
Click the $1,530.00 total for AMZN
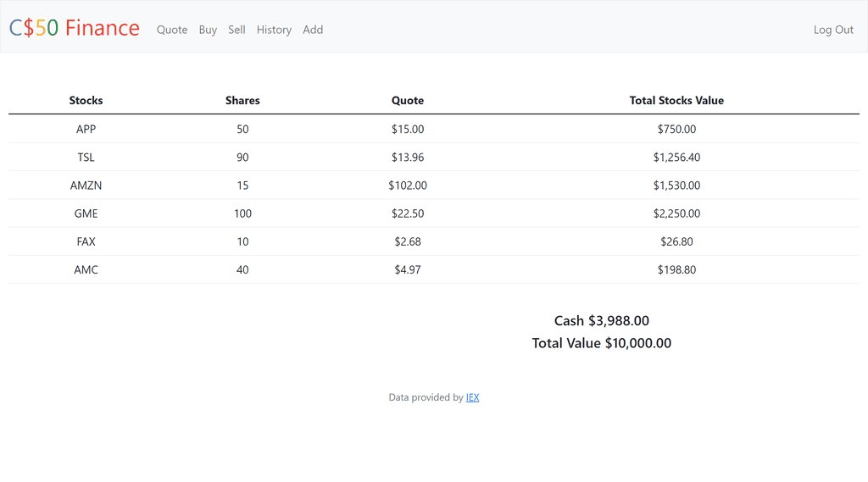[x=676, y=186]
